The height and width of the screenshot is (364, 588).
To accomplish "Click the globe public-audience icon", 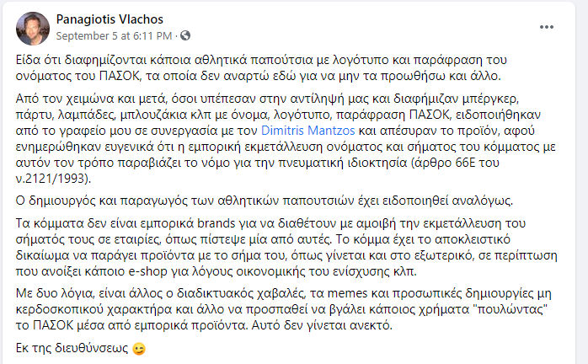I will click(x=185, y=35).
